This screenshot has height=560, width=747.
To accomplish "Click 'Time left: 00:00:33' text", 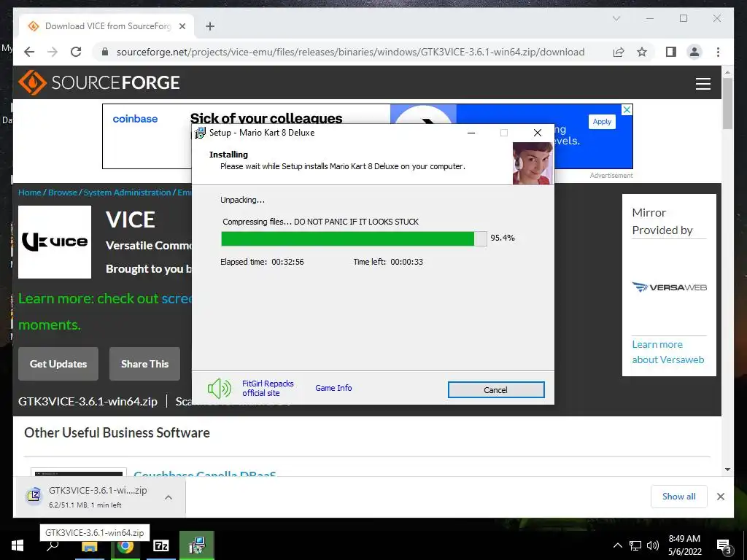I will coord(388,262).
